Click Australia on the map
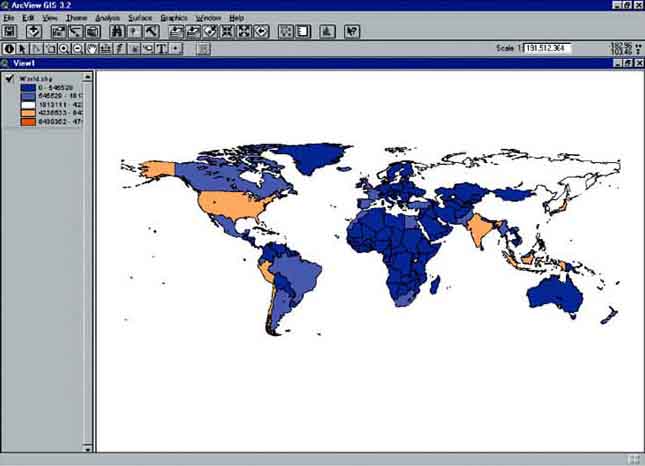Image resolution: width=645 pixels, height=466 pixels. (x=555, y=293)
